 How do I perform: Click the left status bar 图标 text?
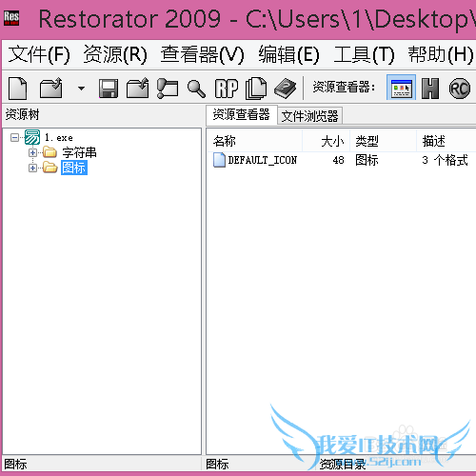coord(15,465)
